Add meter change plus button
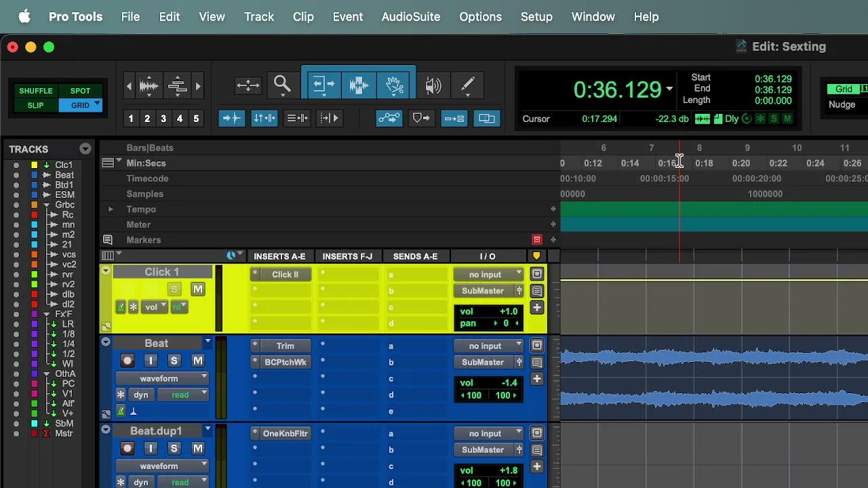The height and width of the screenshot is (488, 868). [553, 224]
